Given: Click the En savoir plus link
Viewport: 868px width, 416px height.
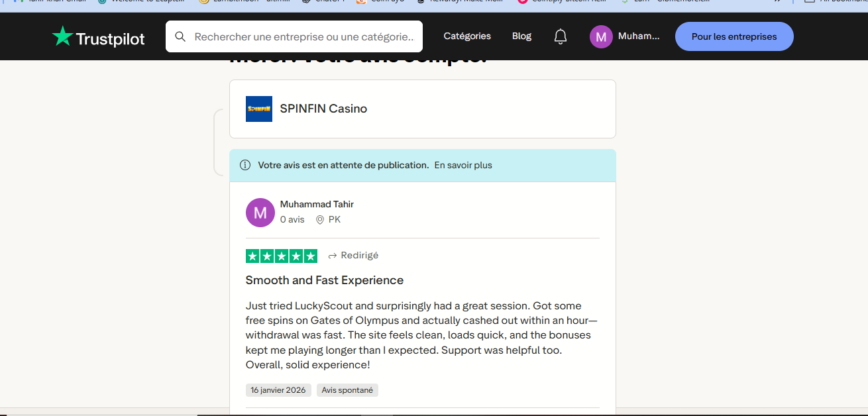Looking at the screenshot, I should [463, 165].
